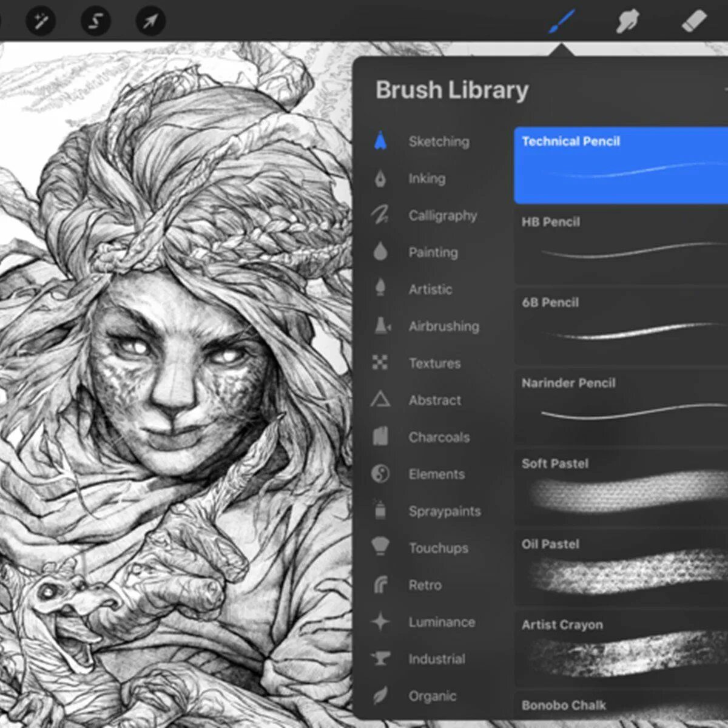This screenshot has height=728, width=728.
Task: Switch to Abstract brush category
Action: pyautogui.click(x=434, y=400)
